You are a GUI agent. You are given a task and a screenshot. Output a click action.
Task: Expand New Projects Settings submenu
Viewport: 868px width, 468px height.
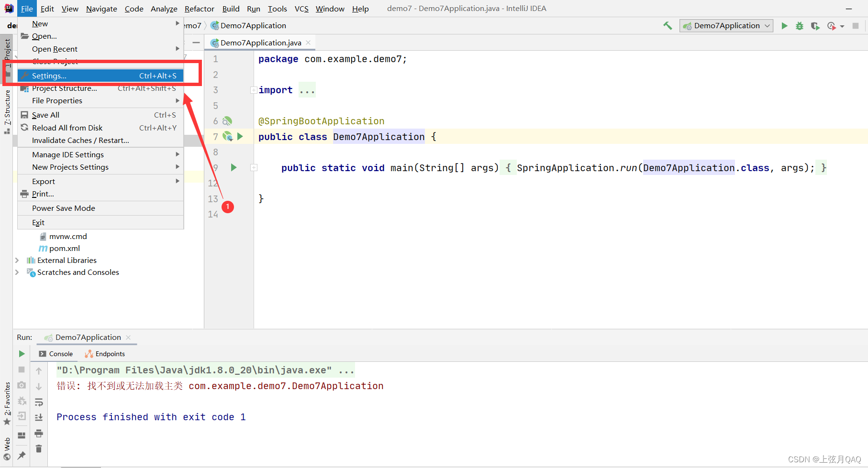[x=100, y=167]
